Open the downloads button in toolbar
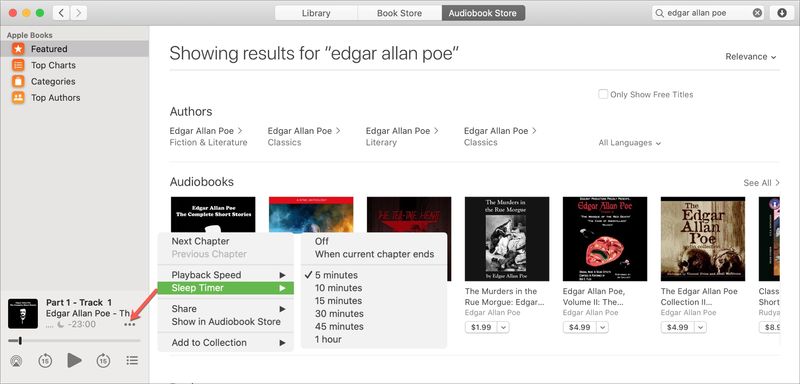 click(782, 13)
